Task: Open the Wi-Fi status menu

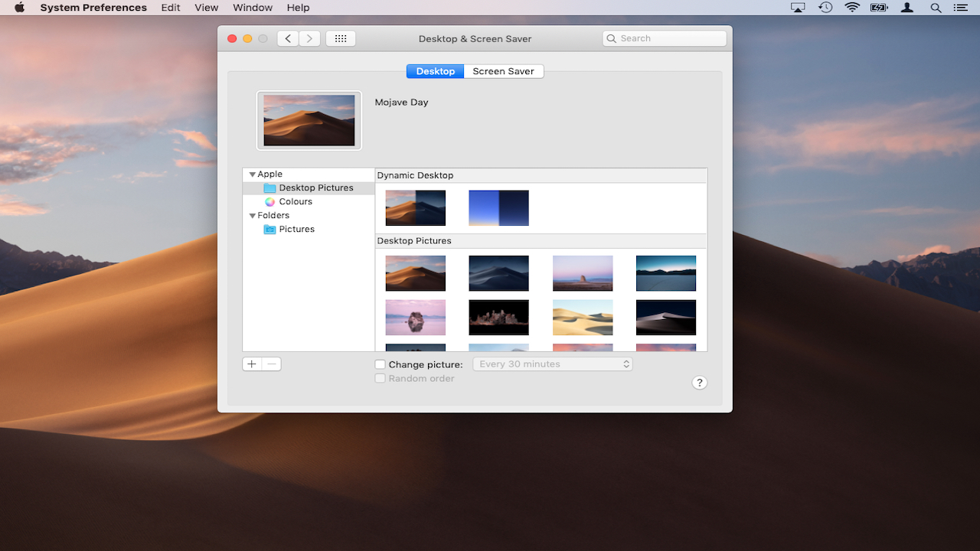Action: click(x=852, y=8)
